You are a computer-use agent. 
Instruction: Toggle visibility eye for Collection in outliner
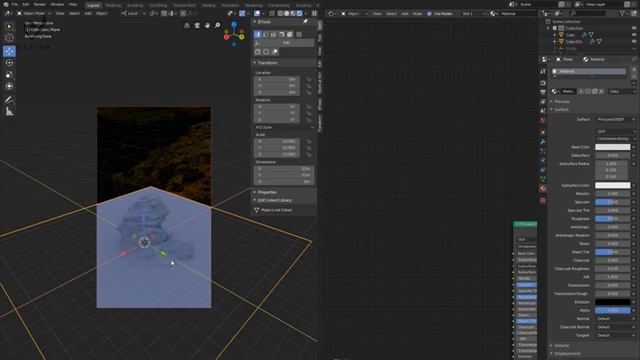point(634,28)
